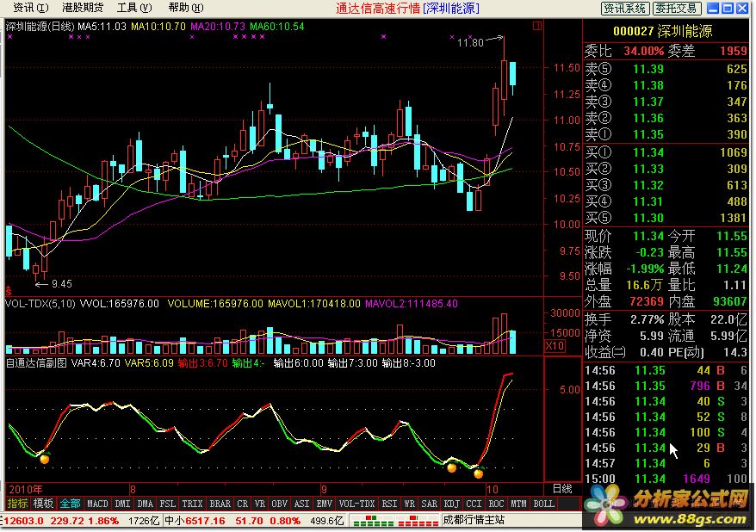Click the 中小6517.16 index in status bar
Image resolution: width=756 pixels, height=532 pixels.
[x=195, y=521]
